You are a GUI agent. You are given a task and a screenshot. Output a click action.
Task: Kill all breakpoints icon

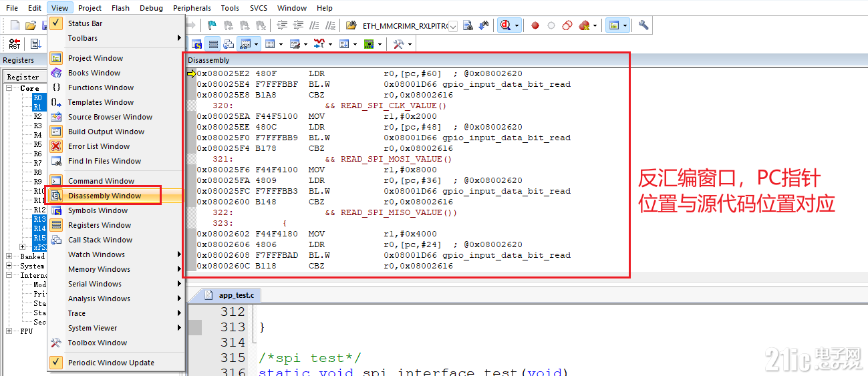point(584,25)
